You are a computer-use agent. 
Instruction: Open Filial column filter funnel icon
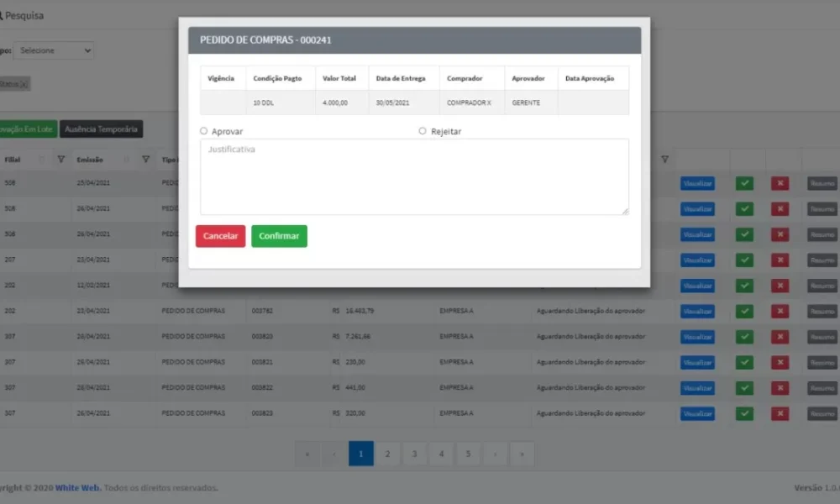[x=61, y=159]
